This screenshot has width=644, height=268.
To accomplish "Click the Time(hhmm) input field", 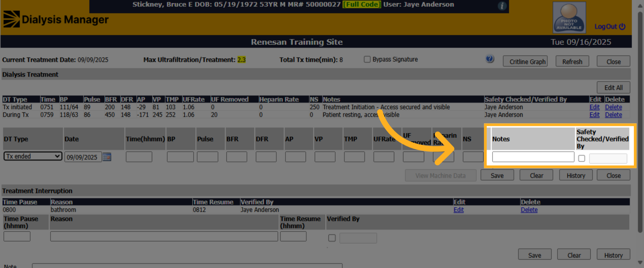I will (x=139, y=157).
